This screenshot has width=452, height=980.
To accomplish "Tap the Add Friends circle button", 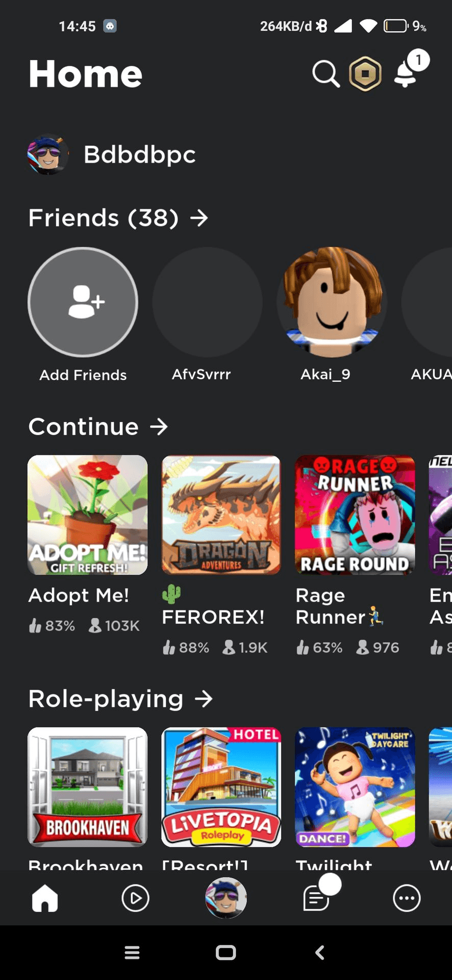I will pos(83,302).
